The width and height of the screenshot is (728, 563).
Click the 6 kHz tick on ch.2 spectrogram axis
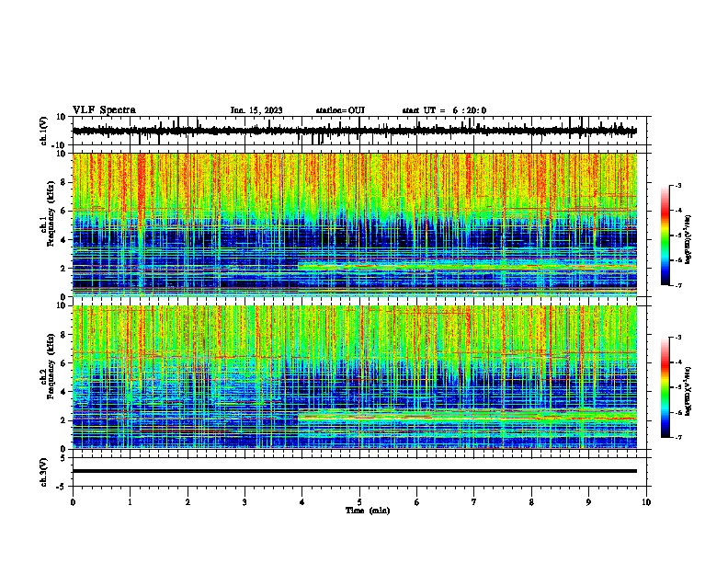pyautogui.click(x=63, y=363)
